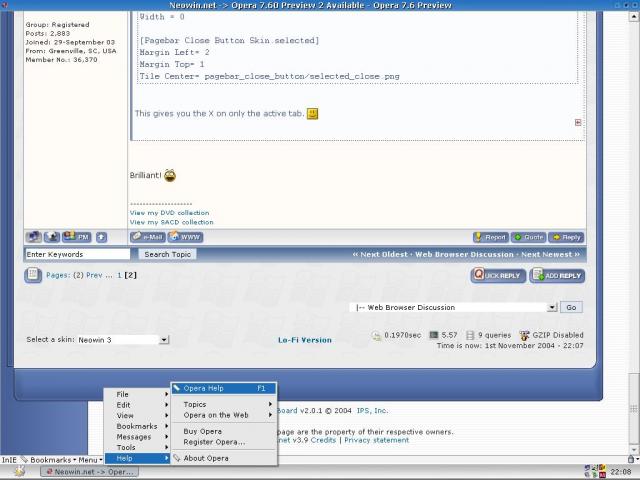Click the InIE toolbar button
Viewport: 640px width, 480px height.
coord(9,460)
